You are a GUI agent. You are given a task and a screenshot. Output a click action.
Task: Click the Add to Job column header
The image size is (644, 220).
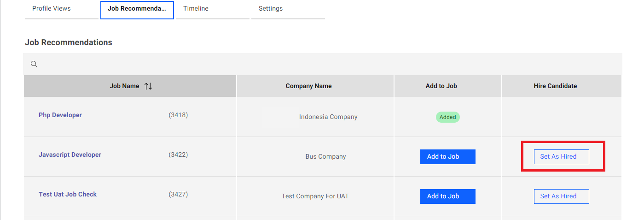(441, 86)
